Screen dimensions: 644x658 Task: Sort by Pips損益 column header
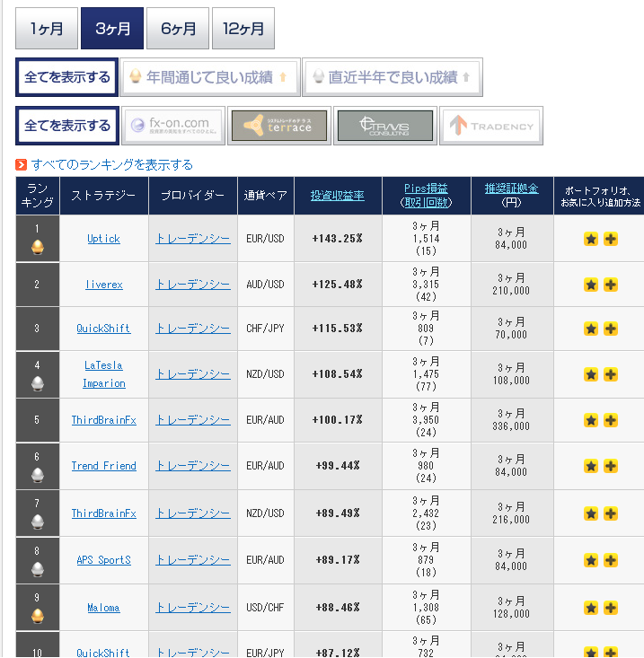click(x=426, y=188)
